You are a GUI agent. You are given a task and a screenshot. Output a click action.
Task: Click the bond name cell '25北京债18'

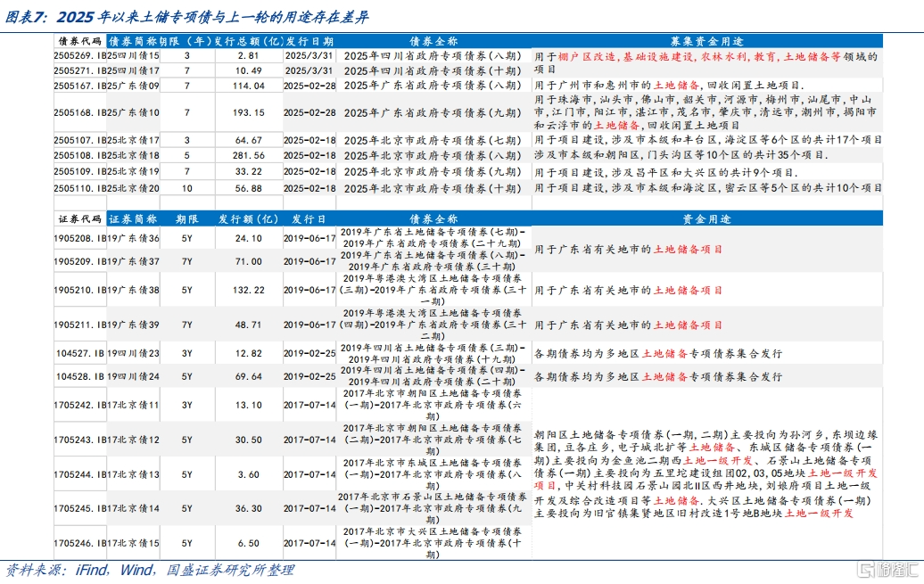point(133,155)
